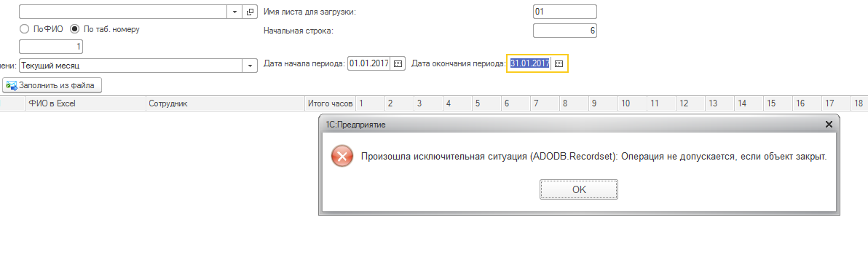This screenshot has height=263, width=868.
Task: Click the Имя листа для загрузки field
Action: pyautogui.click(x=565, y=12)
